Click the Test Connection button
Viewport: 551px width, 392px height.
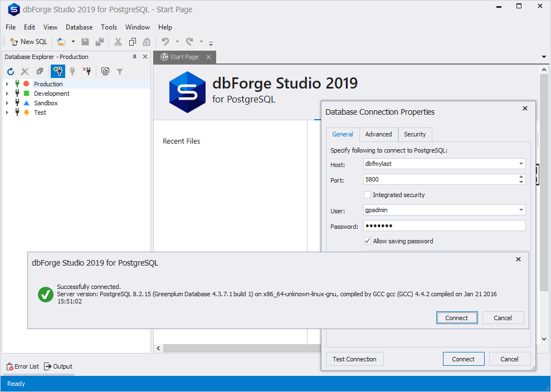pyautogui.click(x=354, y=359)
